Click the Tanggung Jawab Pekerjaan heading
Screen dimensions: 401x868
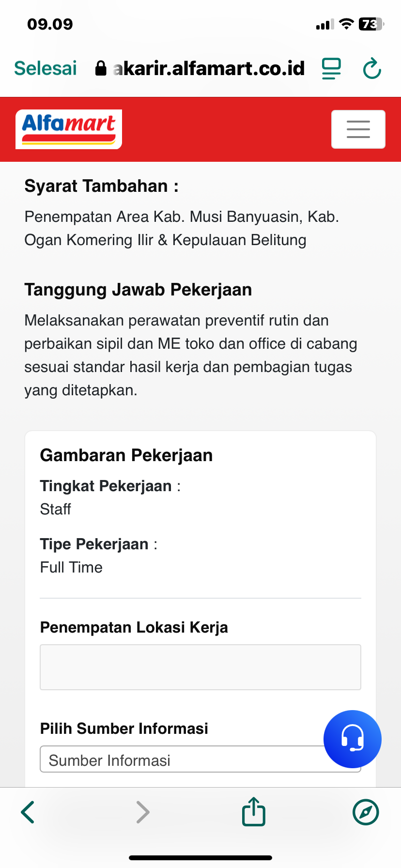[138, 290]
